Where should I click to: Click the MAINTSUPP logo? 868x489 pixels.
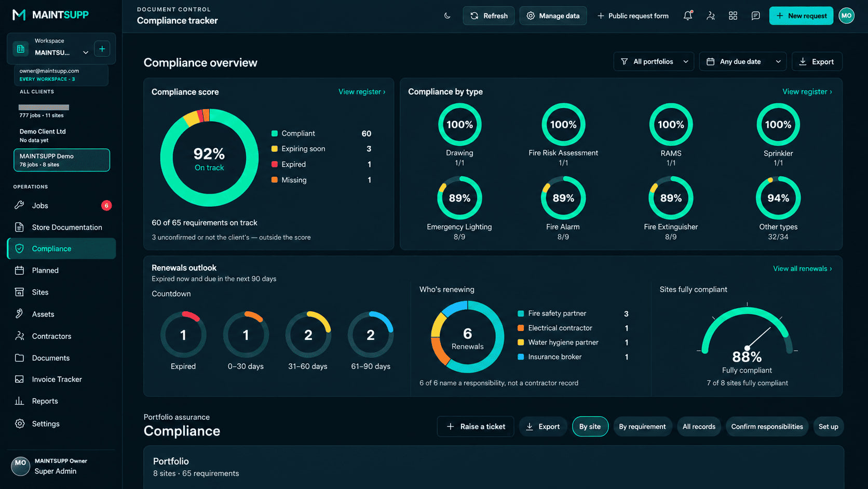click(50, 15)
